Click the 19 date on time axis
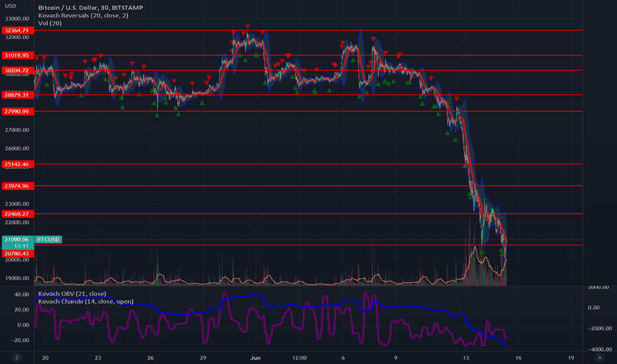The height and width of the screenshot is (364, 617). click(x=571, y=357)
